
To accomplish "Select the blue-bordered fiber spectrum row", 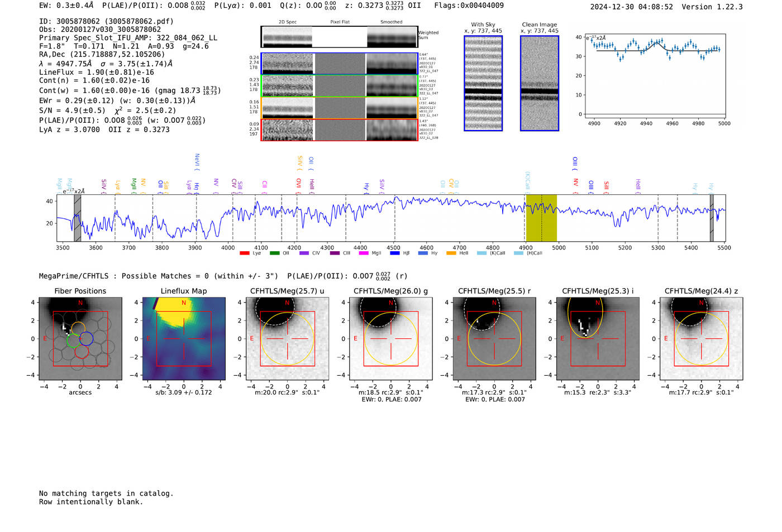I will (340, 64).
